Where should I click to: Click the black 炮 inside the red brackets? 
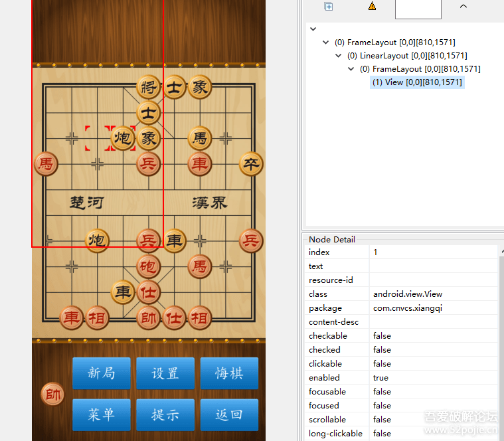coord(123,138)
